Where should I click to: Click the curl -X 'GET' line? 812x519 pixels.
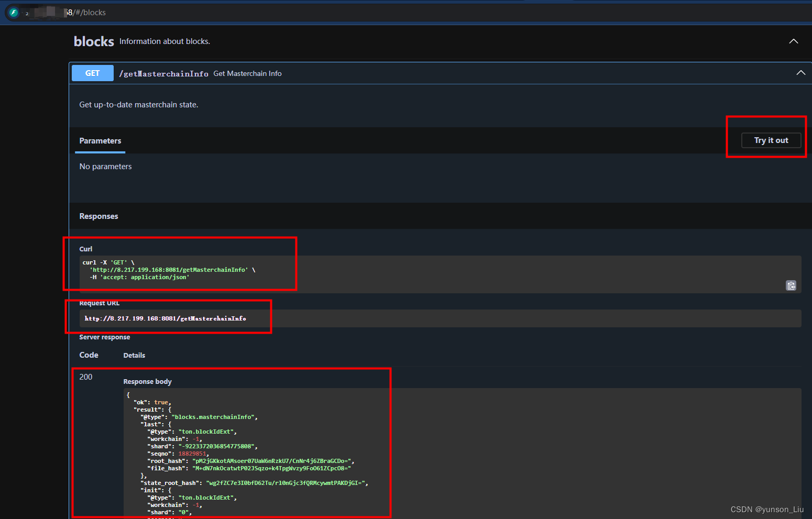click(x=108, y=262)
